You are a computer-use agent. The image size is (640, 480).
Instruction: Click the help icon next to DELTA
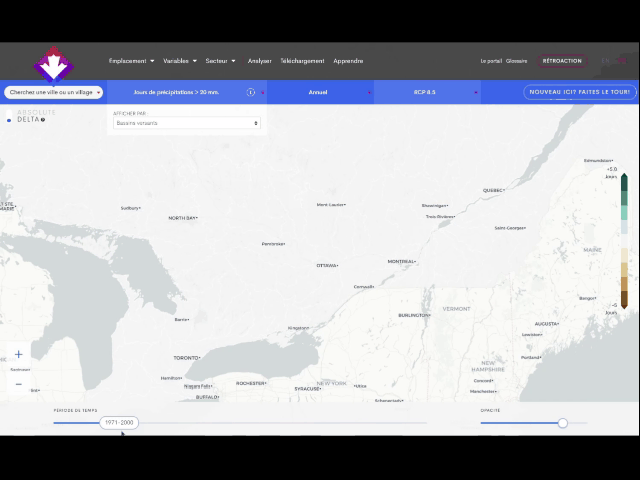pos(43,120)
